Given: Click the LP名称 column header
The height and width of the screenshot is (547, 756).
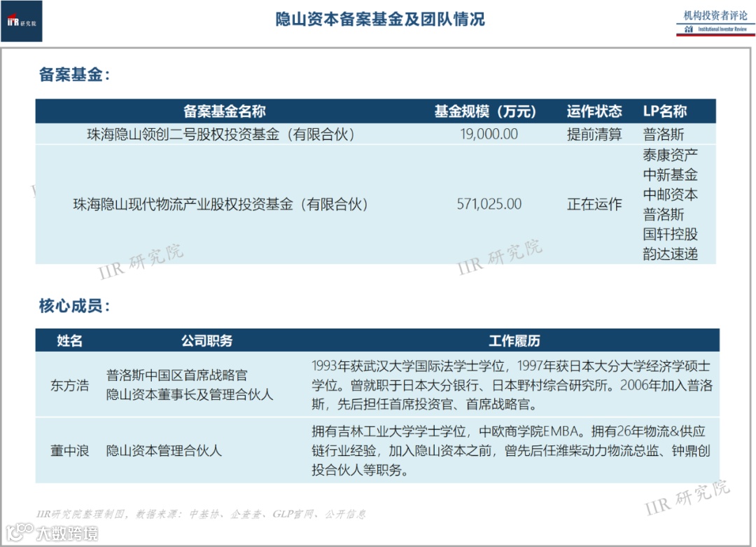Looking at the screenshot, I should pos(664,111).
